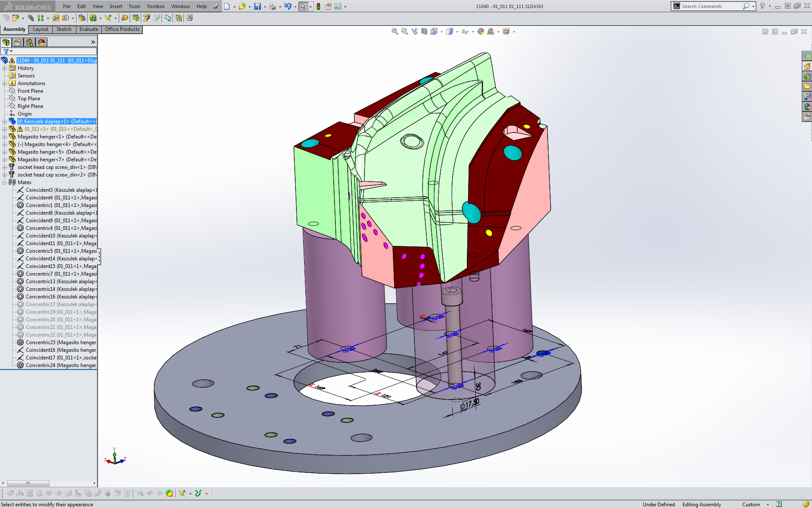This screenshot has height=508, width=812.
Task: Open the Toolbox menu
Action: click(x=156, y=6)
